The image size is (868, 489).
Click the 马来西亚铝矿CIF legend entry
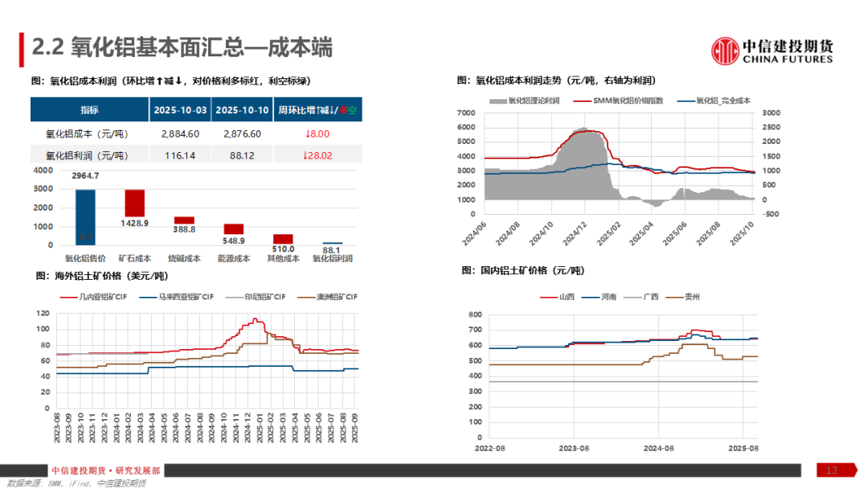point(177,297)
